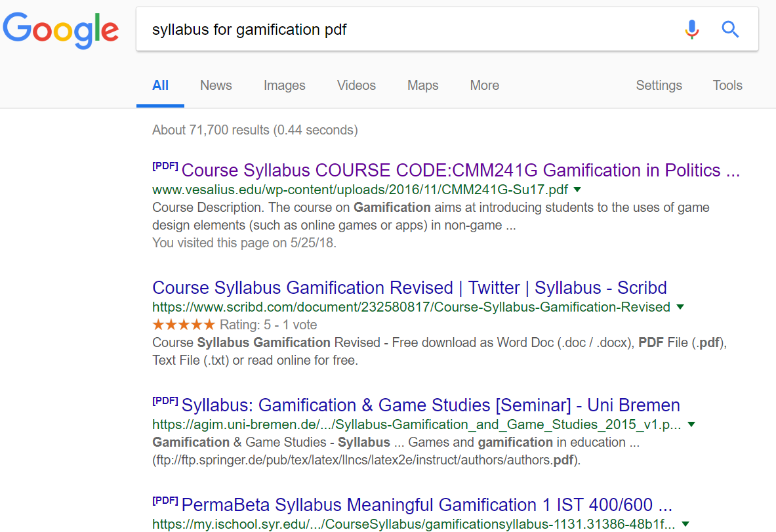Open the search Tools options
Screen dimensions: 776x532
coord(727,86)
